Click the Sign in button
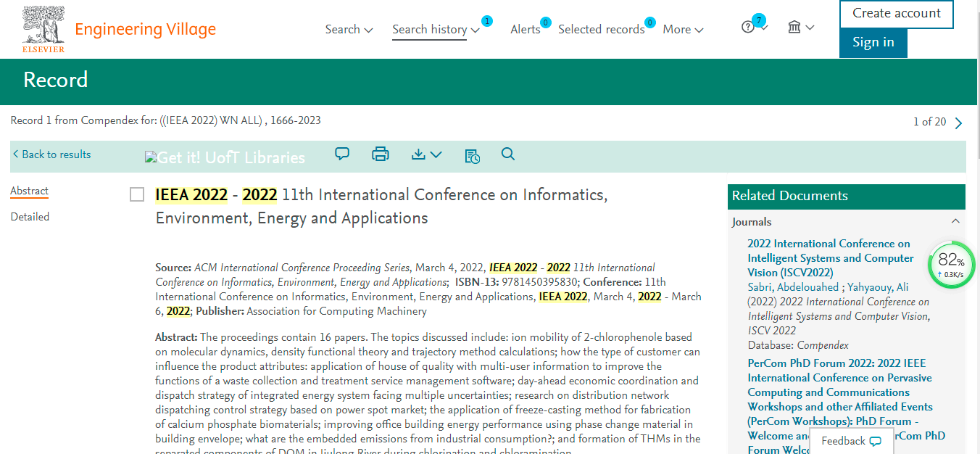 [x=873, y=43]
